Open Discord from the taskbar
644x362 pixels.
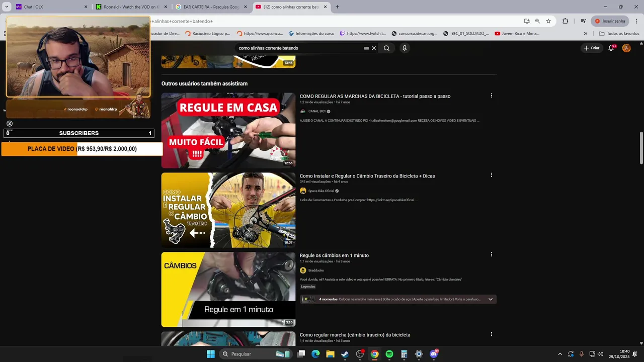[434, 354]
